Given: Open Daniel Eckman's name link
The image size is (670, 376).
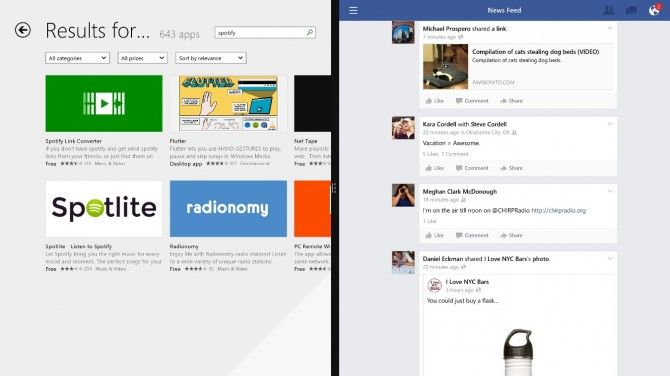Looking at the screenshot, I should pyautogui.click(x=443, y=259).
